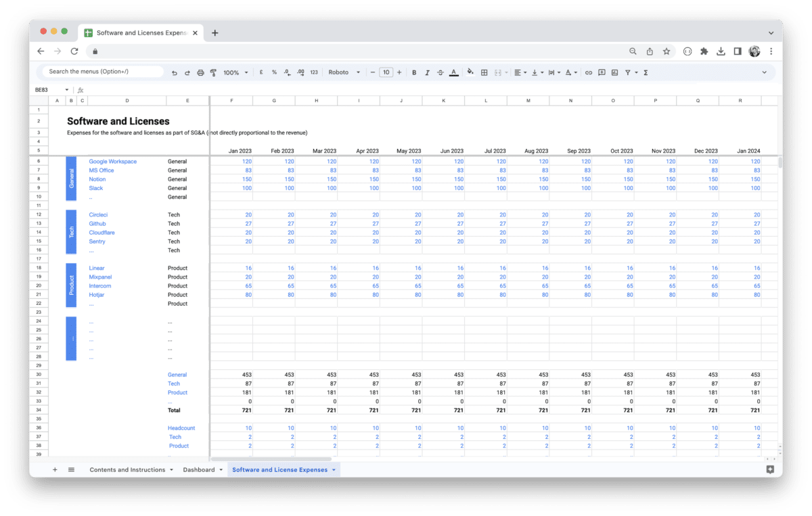Select the Paint format tool
Viewport: 812px width, 516px height.
click(x=215, y=72)
